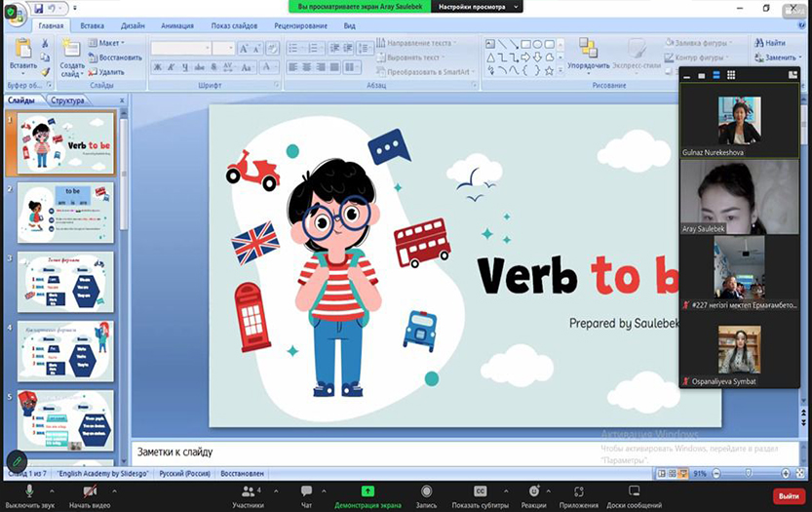Mute the microphone in Zoom toolbar
Screen dimensions: 812x512
29,492
